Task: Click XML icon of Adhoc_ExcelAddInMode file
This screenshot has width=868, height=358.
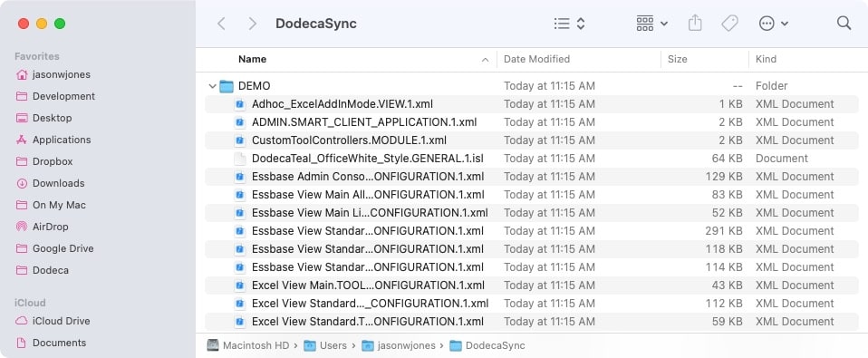Action: click(x=240, y=104)
